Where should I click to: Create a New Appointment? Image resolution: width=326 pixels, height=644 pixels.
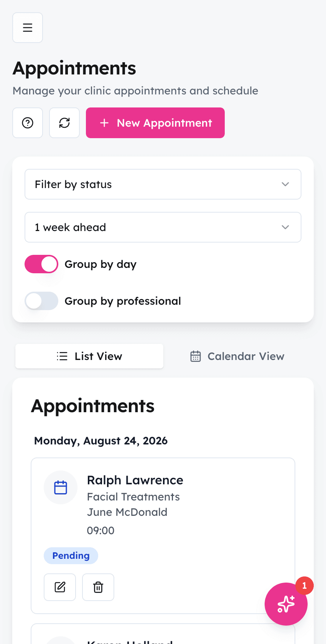pos(155,123)
